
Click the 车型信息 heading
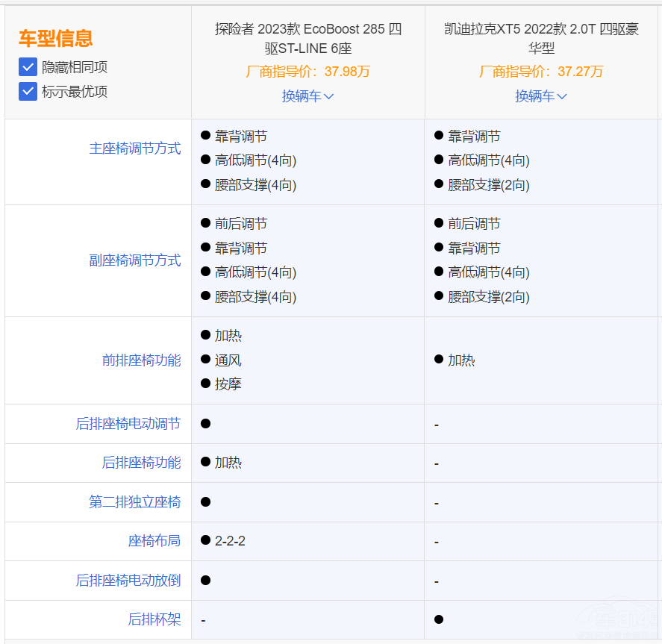point(56,39)
